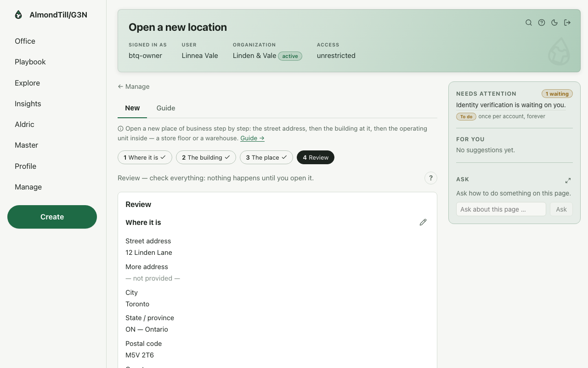Sign out using the exit arrow icon

tap(567, 23)
